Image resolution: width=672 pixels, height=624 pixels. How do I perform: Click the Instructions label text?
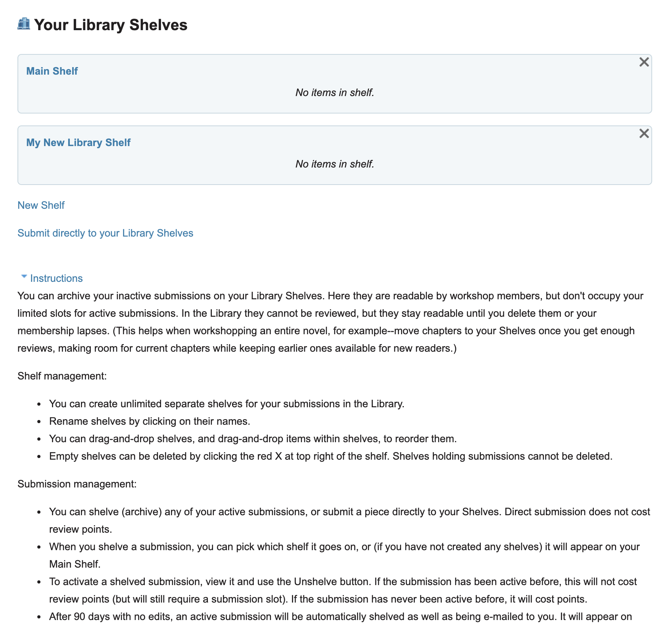click(56, 278)
